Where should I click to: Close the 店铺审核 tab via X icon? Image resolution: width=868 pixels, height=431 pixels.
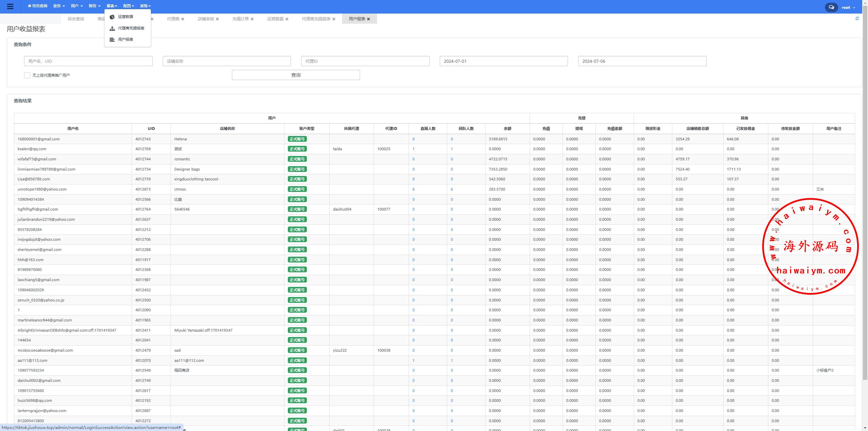point(217,19)
